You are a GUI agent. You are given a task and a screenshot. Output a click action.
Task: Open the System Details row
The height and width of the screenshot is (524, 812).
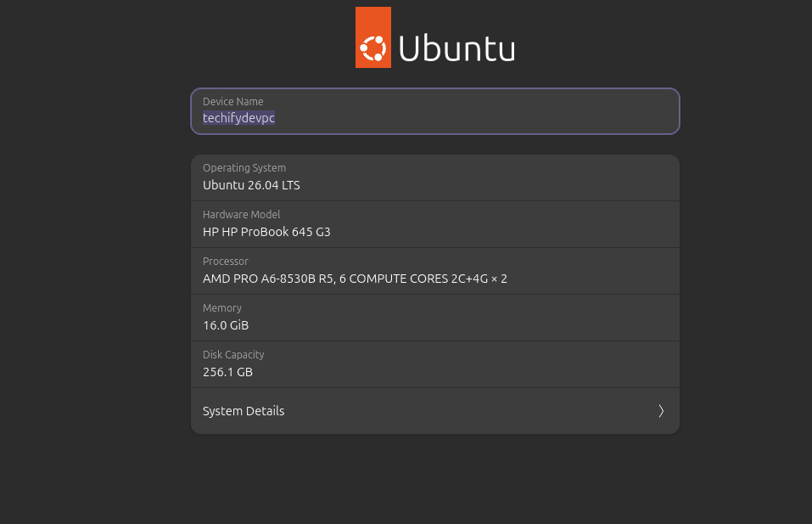tap(435, 411)
